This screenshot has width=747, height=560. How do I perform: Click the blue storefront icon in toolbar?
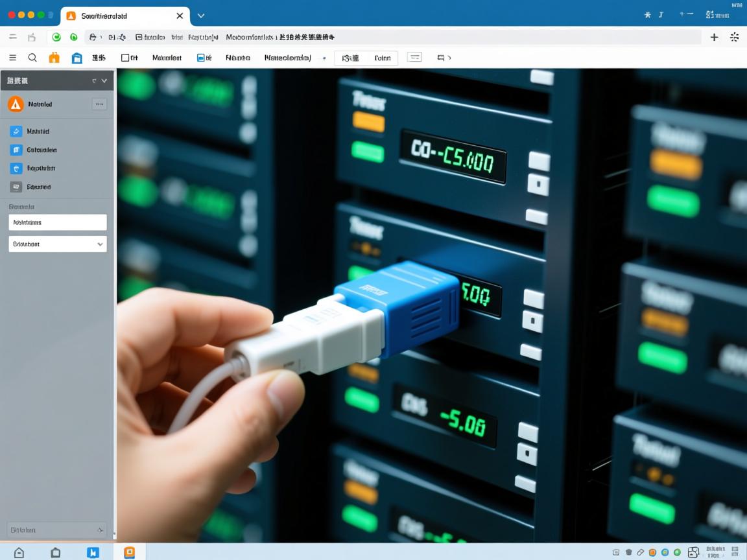[x=77, y=58]
